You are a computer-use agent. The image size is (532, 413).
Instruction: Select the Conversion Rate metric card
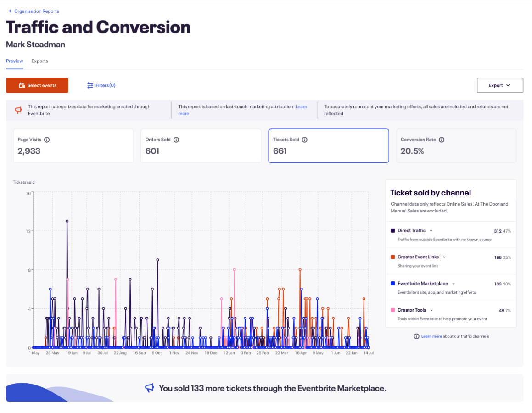456,146
